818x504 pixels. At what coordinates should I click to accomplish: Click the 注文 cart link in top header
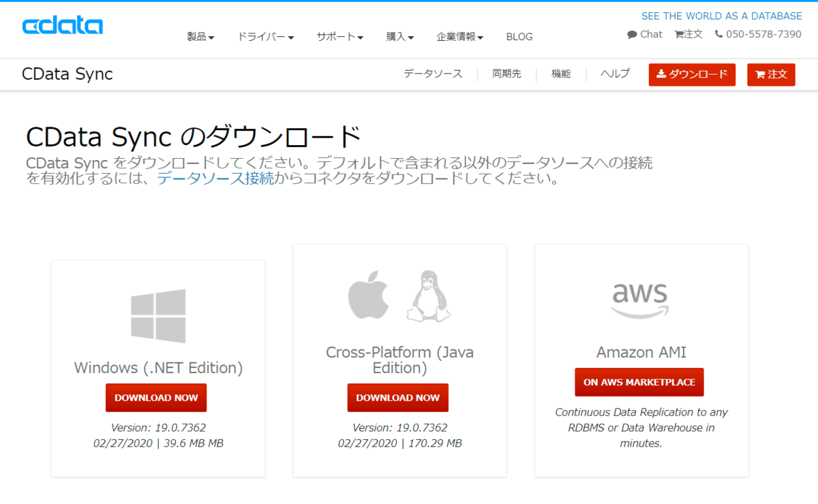pyautogui.click(x=688, y=34)
